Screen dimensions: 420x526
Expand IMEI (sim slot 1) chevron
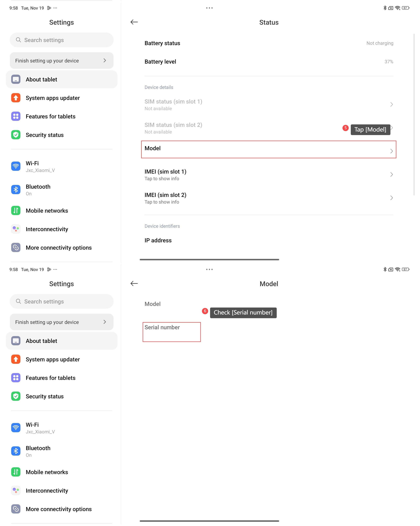(391, 175)
